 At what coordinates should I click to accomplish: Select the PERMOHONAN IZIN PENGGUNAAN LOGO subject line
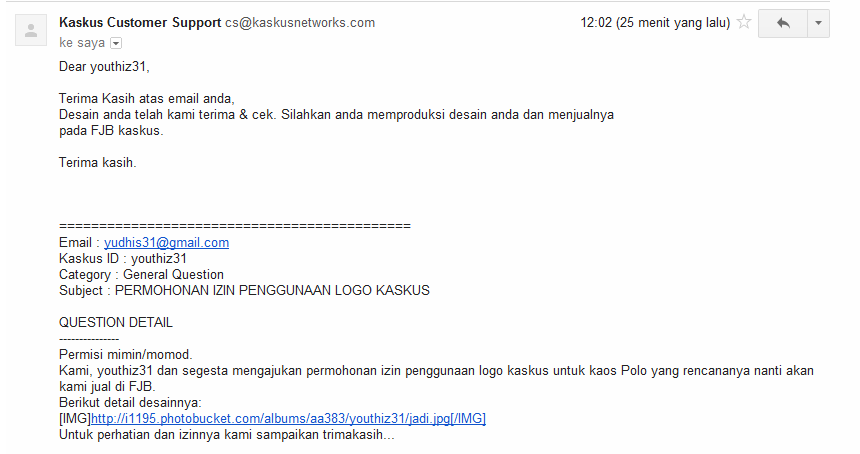[x=244, y=291]
